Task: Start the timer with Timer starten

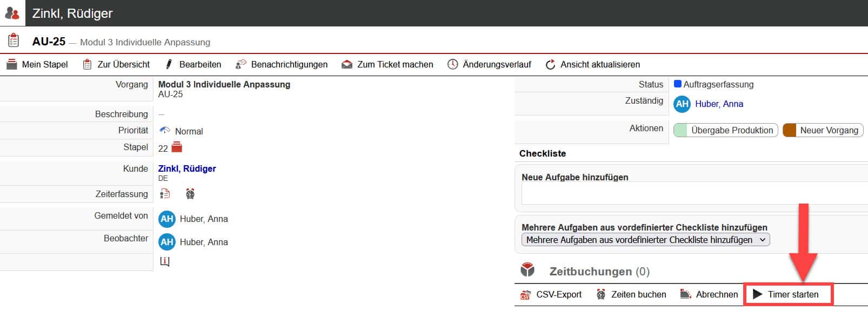Action: pos(787,294)
